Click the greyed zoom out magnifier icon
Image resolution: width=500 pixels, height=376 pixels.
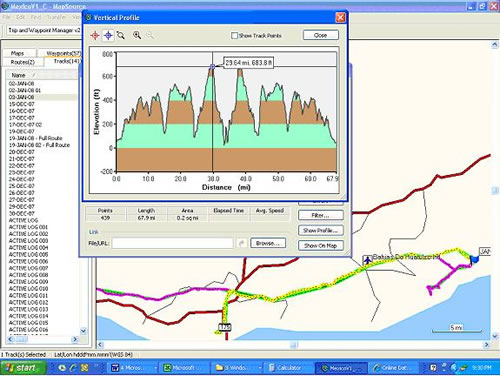(x=150, y=35)
